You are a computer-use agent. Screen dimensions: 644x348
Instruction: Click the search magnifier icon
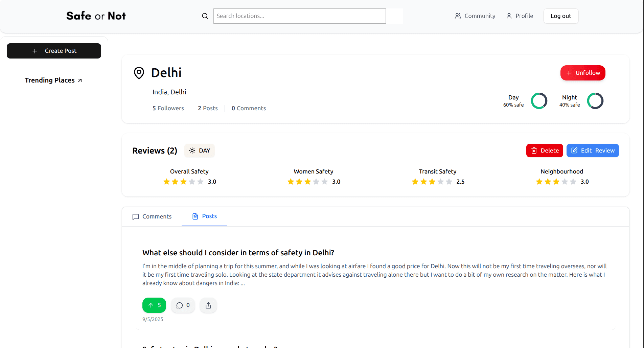(205, 16)
